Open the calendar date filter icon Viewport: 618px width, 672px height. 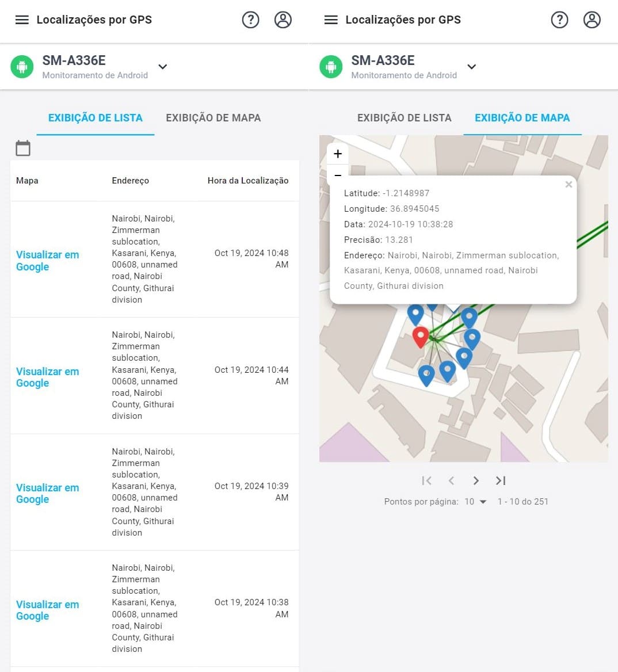click(22, 148)
